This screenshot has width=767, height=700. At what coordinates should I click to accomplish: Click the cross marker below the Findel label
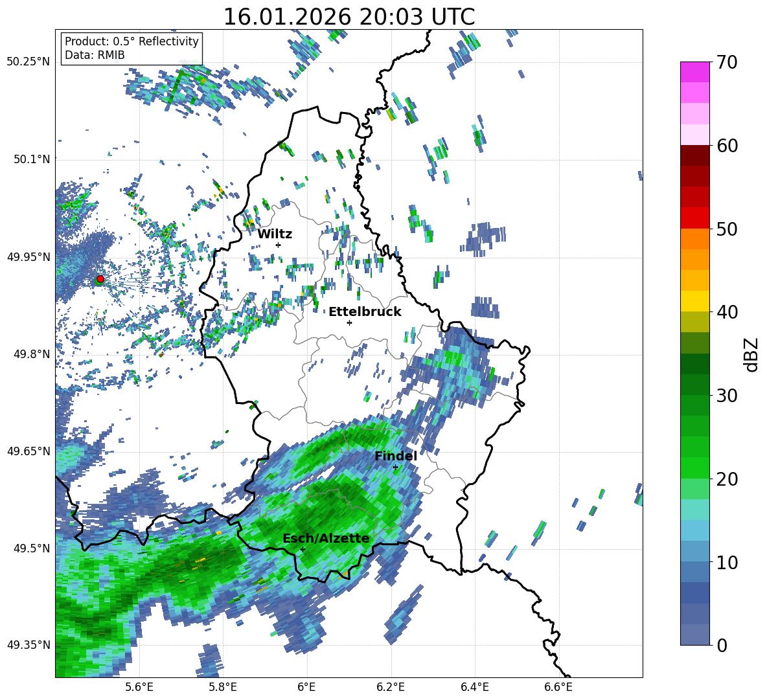[x=395, y=468]
